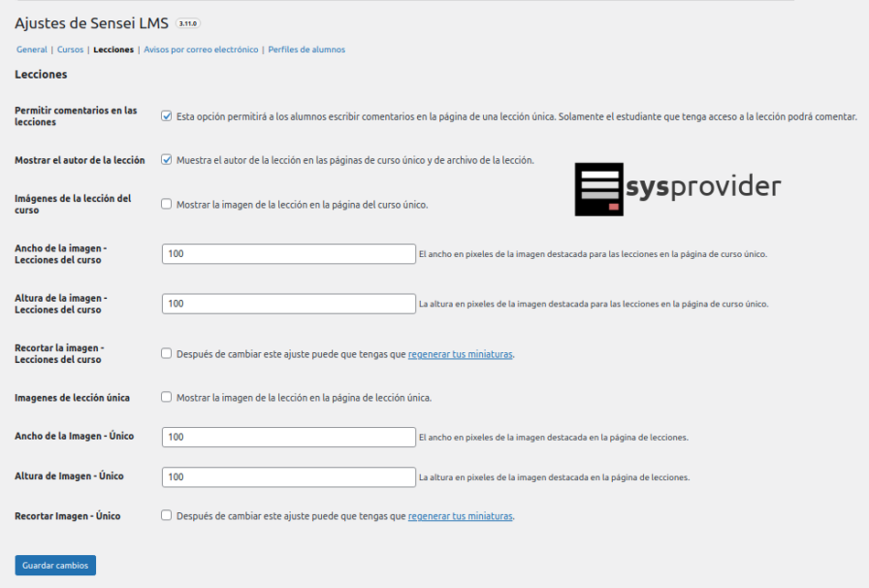
Task: Follow regenerar tus miniaturas link under course lessons
Action: (x=460, y=354)
